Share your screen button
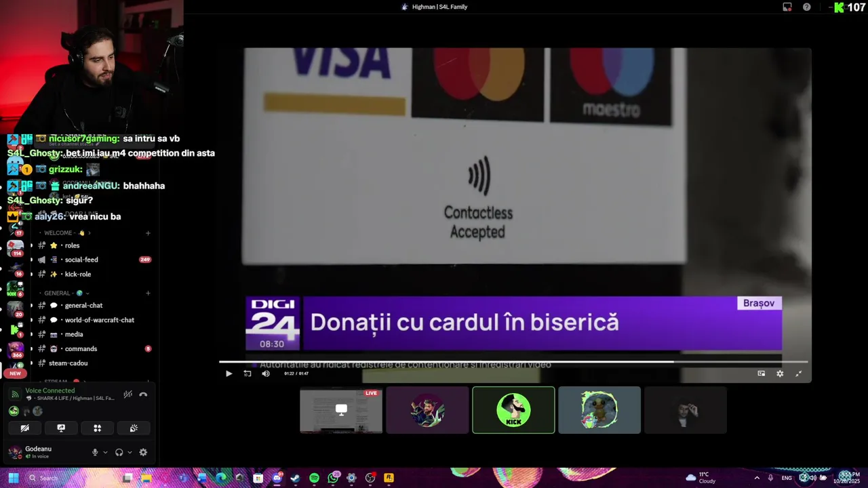Image resolution: width=868 pixels, height=488 pixels. [61, 428]
